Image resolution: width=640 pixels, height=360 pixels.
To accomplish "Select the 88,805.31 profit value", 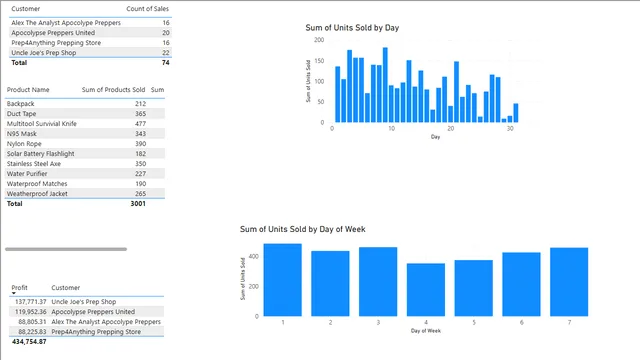I will tap(32, 322).
